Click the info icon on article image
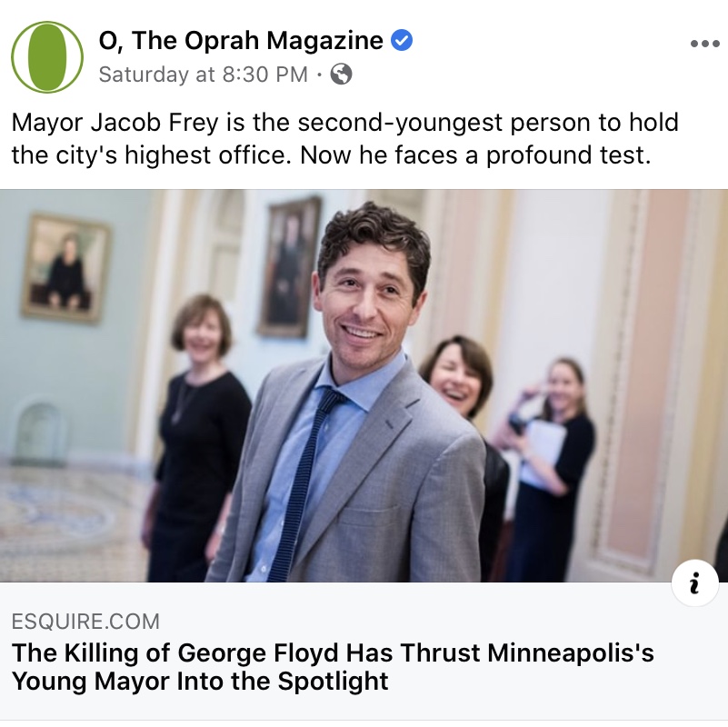 (694, 583)
